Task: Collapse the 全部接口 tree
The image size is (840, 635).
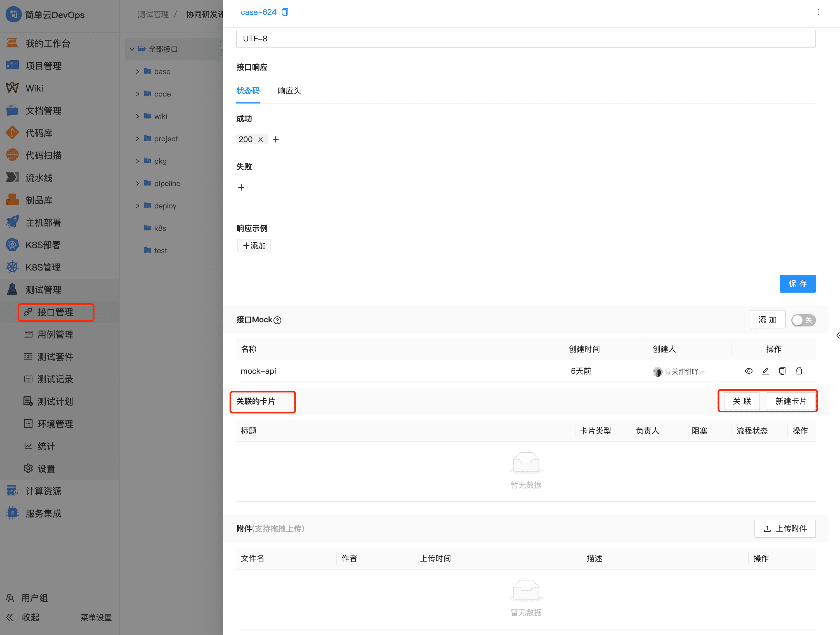Action: pyautogui.click(x=132, y=49)
